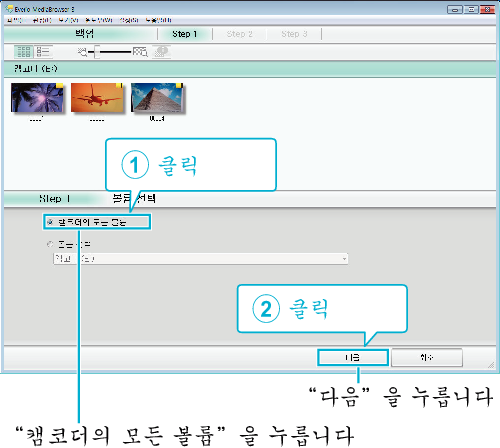Select the palm tree thumbnail
The height and width of the screenshot is (448, 500).
tap(37, 98)
